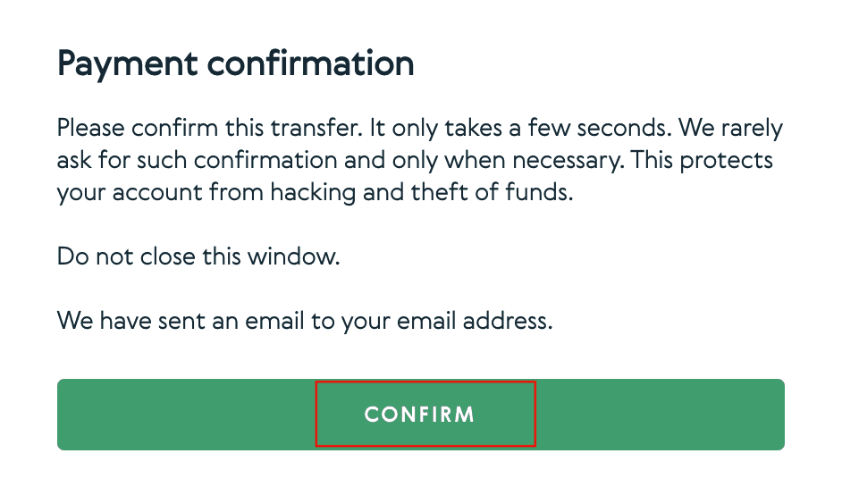Image resolution: width=842 pixels, height=504 pixels.
Task: Click 'theft of funds' phrase
Action: [x=492, y=192]
